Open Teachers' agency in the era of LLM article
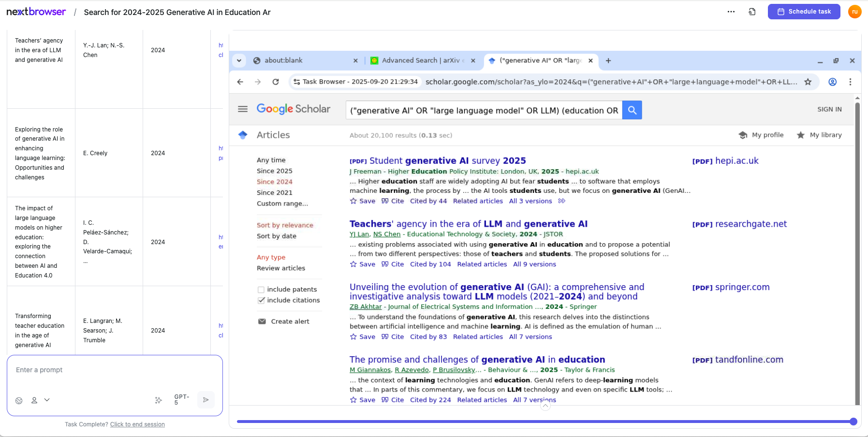This screenshot has height=437, width=868. pyautogui.click(x=468, y=224)
